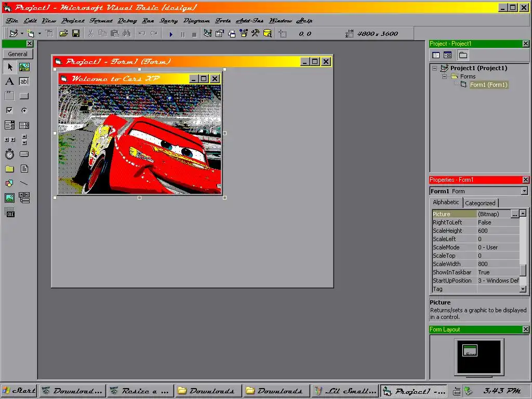Image resolution: width=532 pixels, height=399 pixels.
Task: Select the ShowInTaskbar property row
Action: point(476,272)
